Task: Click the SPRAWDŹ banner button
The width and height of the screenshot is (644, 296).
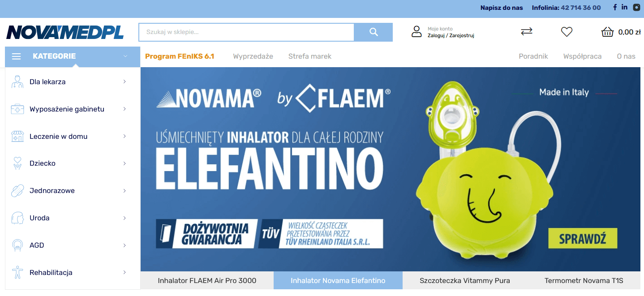Action: click(583, 238)
